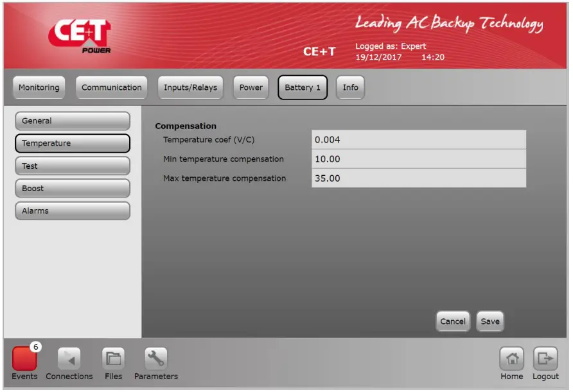This screenshot has width=573, height=392.
Task: Open the Boost section
Action: [x=73, y=189]
